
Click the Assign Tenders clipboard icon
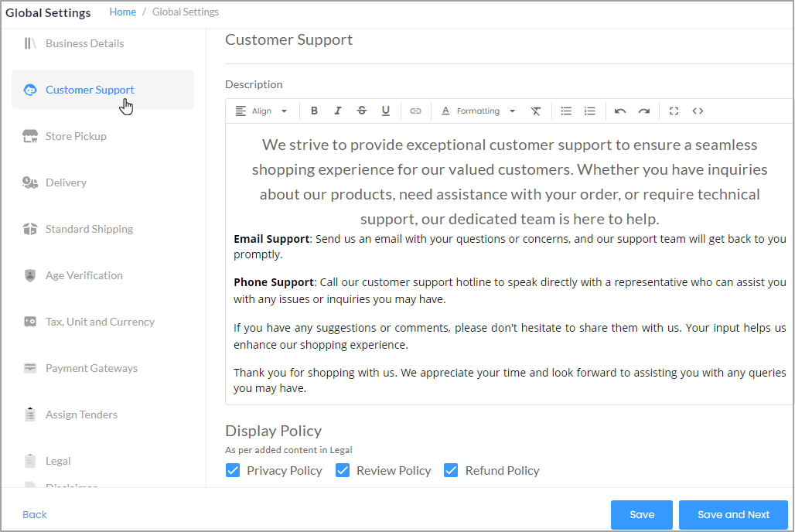[30, 414]
